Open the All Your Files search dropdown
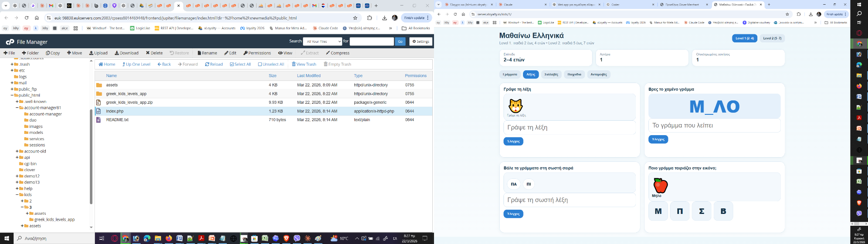The height and width of the screenshot is (244, 868). click(322, 41)
